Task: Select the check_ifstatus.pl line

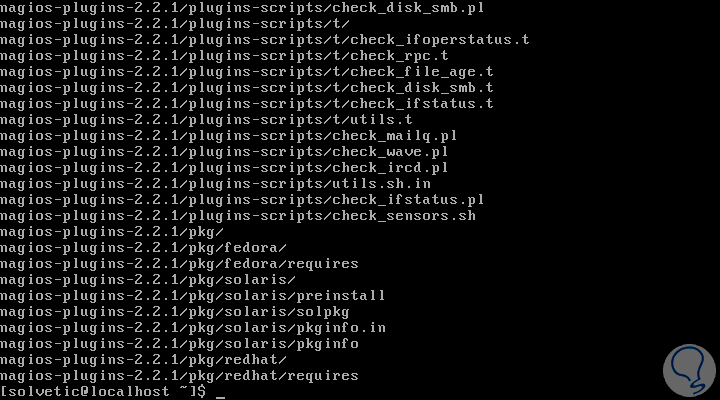Action: 243,199
